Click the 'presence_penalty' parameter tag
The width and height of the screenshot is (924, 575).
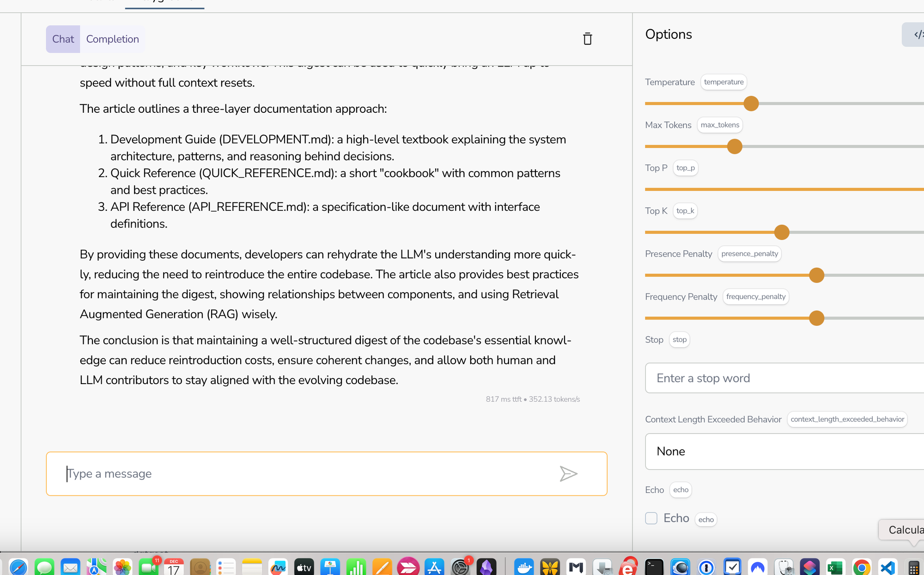[x=750, y=254]
